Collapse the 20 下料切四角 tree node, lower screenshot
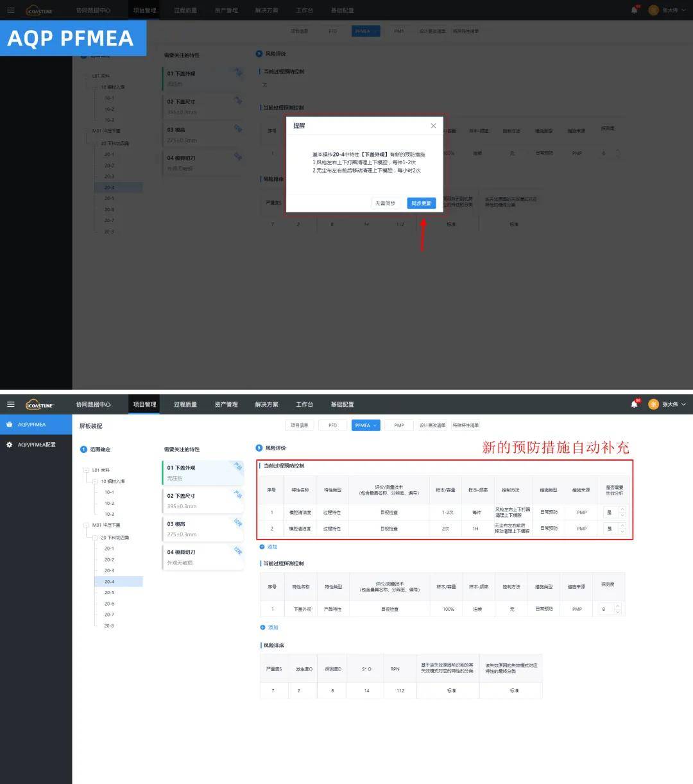Screen dimensions: 693x784 tap(95, 538)
